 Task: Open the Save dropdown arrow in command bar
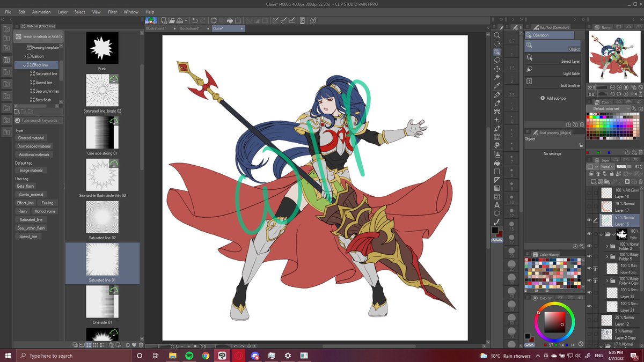pyautogui.click(x=186, y=21)
